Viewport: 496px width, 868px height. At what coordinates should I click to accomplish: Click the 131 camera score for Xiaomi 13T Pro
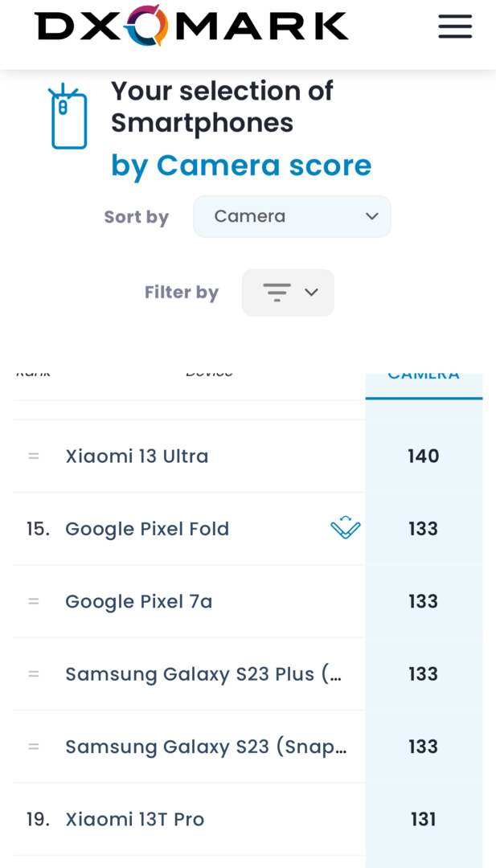(x=424, y=819)
